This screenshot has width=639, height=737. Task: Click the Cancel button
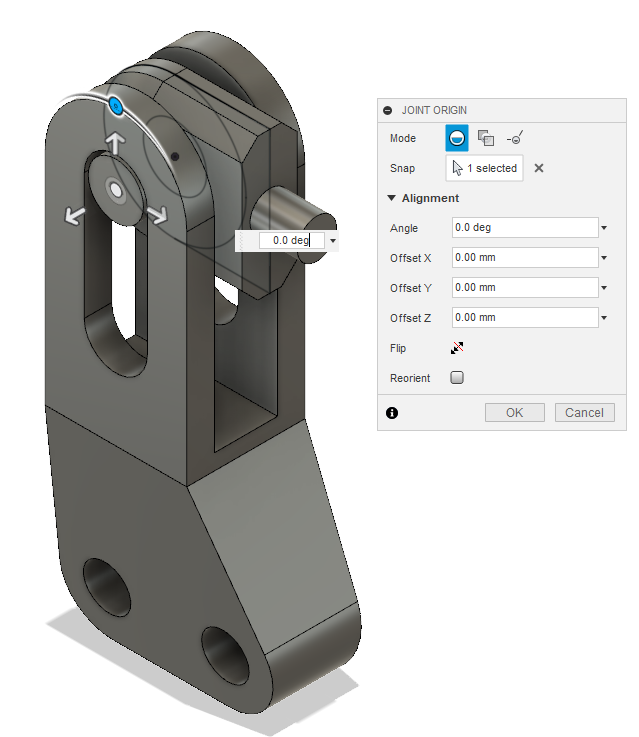point(584,412)
